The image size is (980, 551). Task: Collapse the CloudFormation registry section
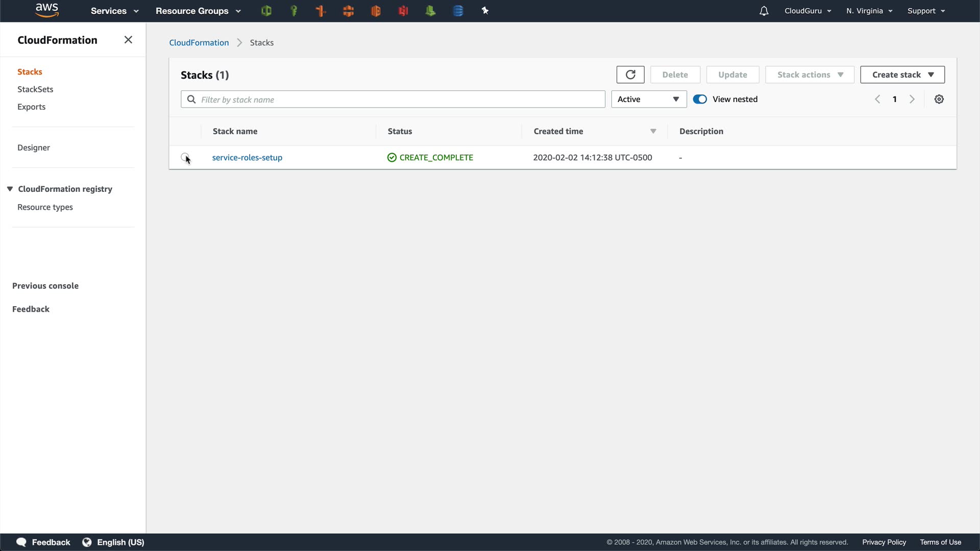(10, 189)
